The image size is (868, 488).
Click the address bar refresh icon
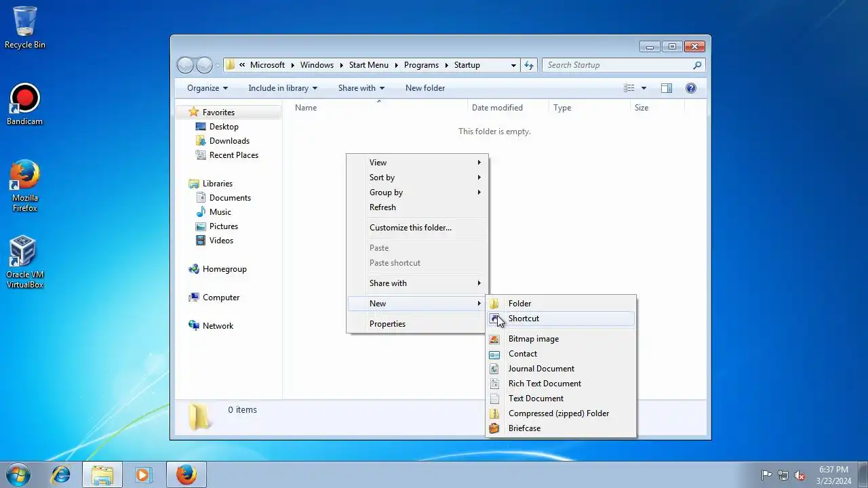529,65
